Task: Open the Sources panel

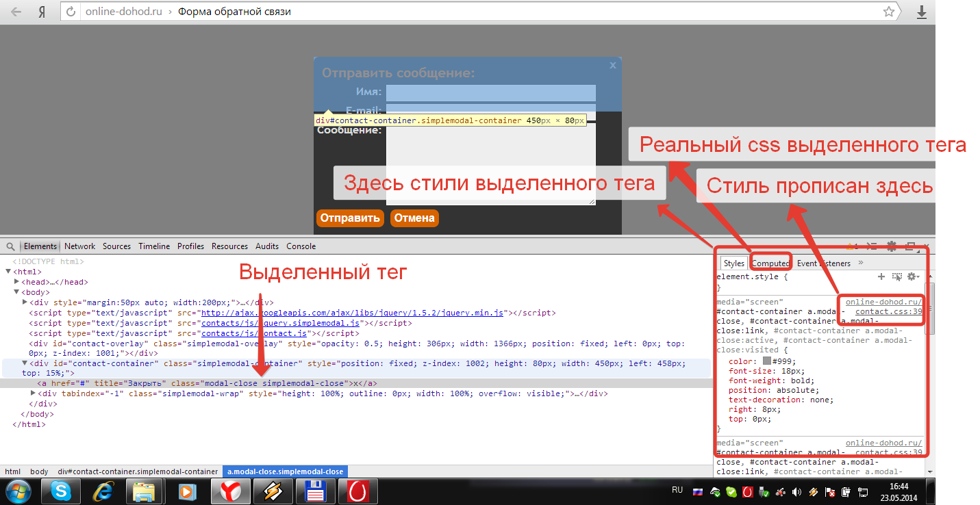Action: pyautogui.click(x=116, y=246)
